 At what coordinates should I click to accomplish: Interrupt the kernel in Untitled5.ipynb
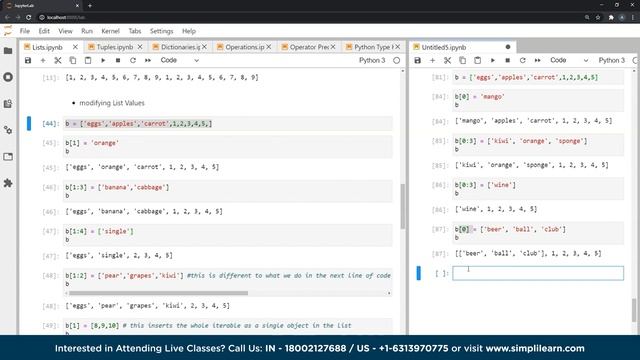click(508, 60)
